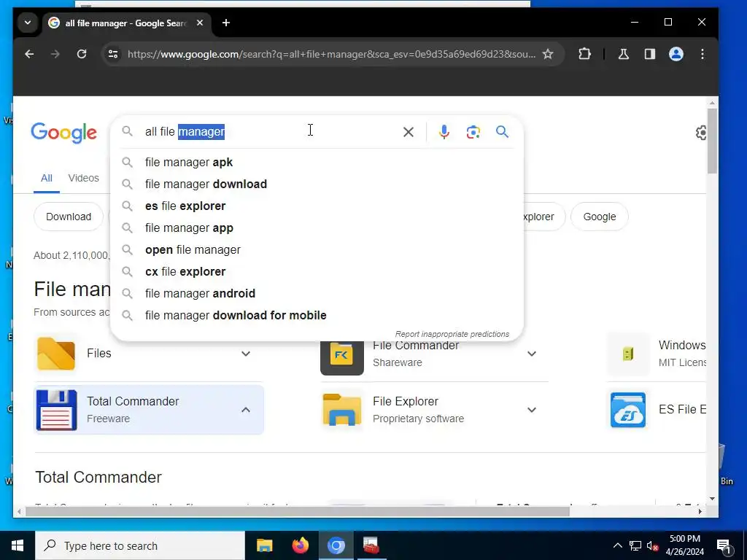Select suggestion 'cx file explorer'

coord(317,272)
